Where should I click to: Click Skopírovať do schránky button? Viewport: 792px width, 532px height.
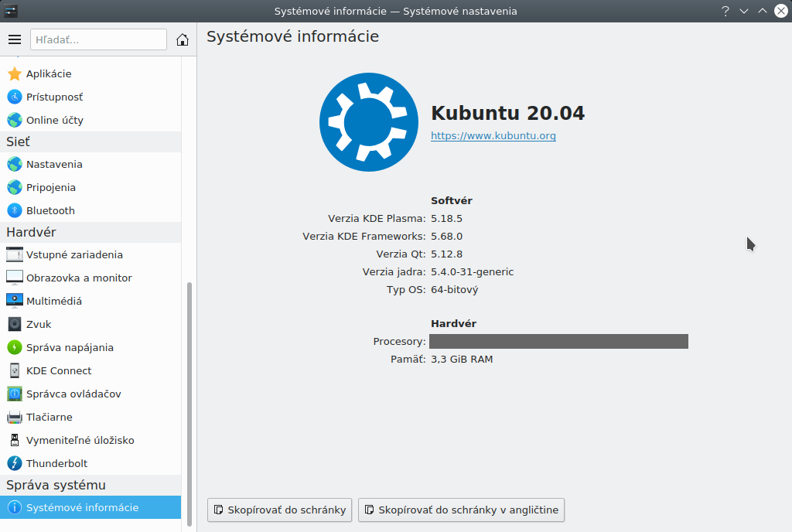click(279, 510)
